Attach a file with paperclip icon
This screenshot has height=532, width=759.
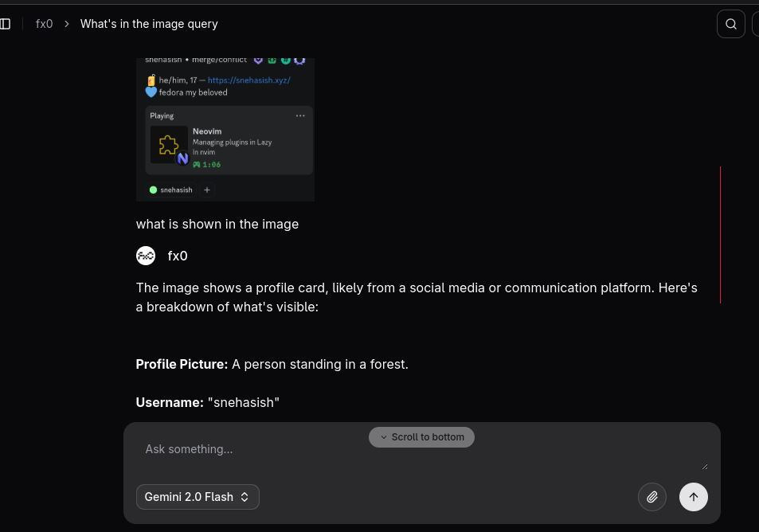point(652,497)
